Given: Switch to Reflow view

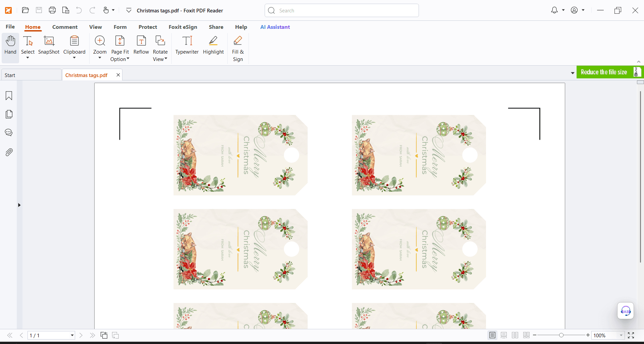Looking at the screenshot, I should point(141,45).
